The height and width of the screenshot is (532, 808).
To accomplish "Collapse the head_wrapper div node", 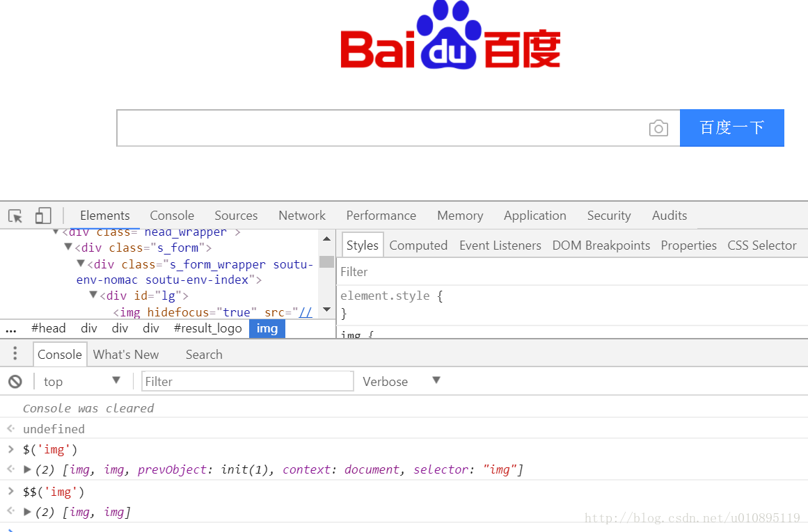I will coord(56,232).
